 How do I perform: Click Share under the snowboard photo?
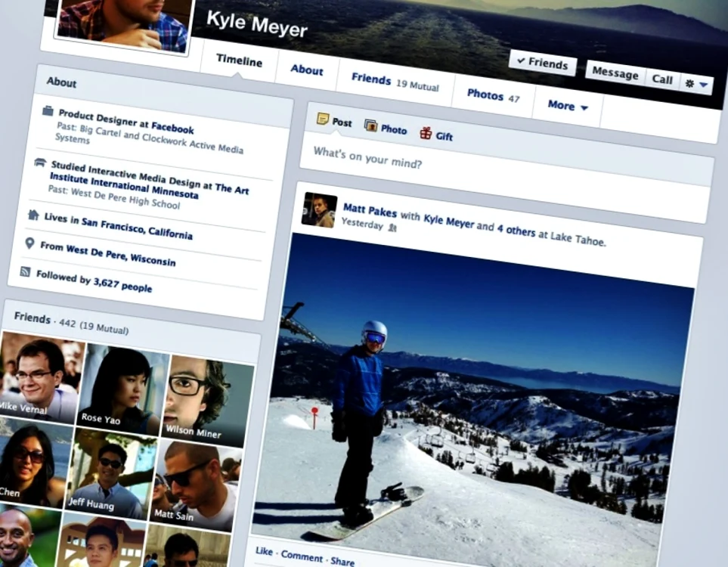(x=342, y=561)
